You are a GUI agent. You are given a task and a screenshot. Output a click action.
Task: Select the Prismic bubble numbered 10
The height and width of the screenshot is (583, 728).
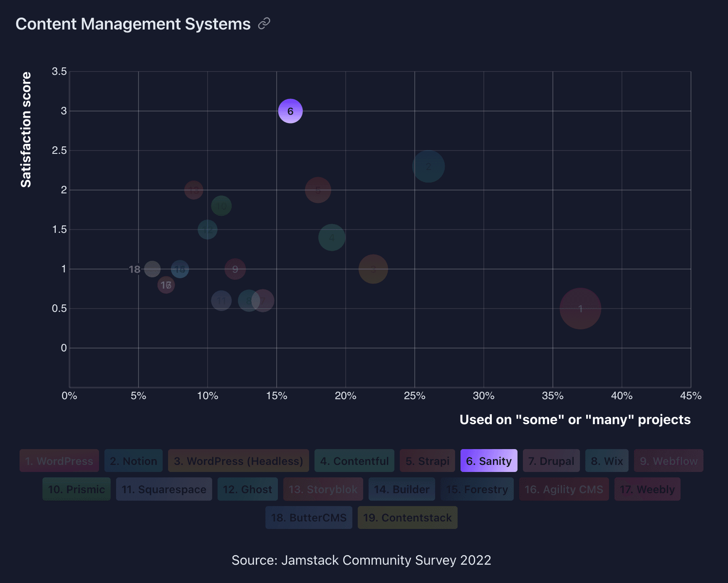click(x=221, y=206)
